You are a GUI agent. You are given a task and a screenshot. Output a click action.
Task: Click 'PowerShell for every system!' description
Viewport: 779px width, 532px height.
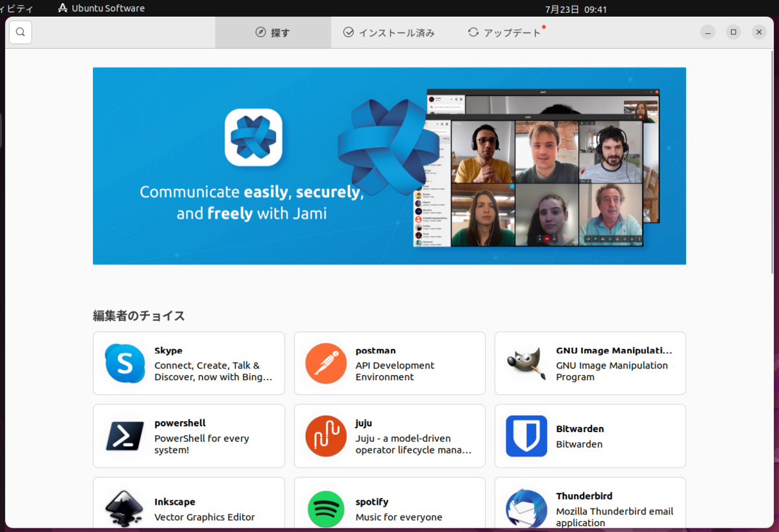pyautogui.click(x=202, y=444)
